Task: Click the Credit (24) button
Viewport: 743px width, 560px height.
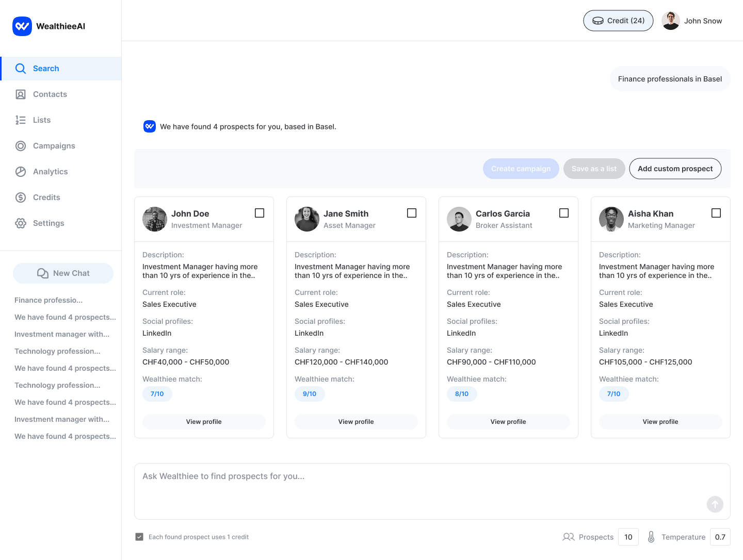Action: coord(618,21)
